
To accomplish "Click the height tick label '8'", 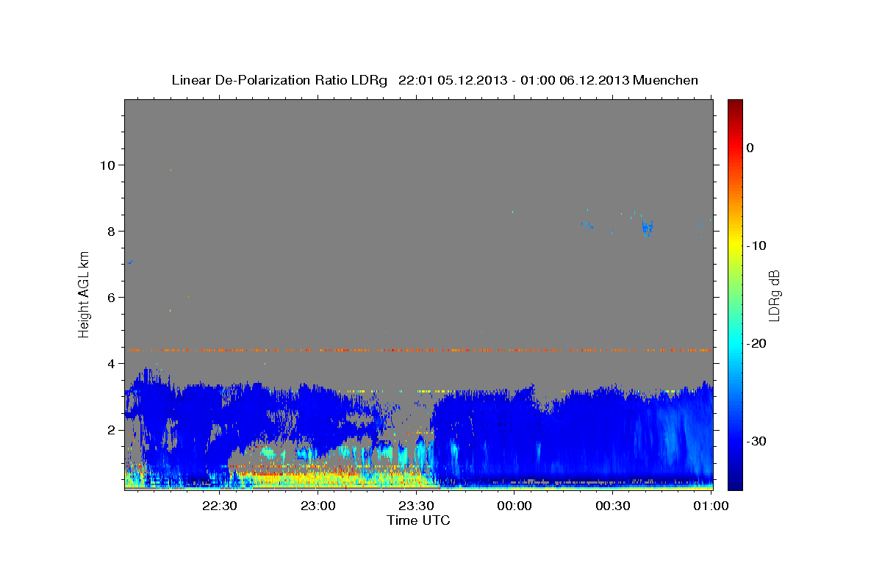I will tap(113, 231).
